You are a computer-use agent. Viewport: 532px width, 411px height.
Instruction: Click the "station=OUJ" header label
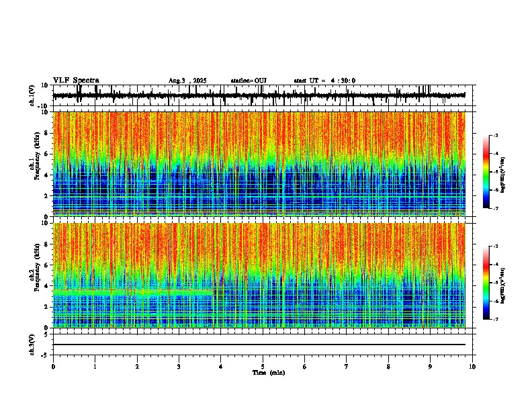[x=249, y=81]
